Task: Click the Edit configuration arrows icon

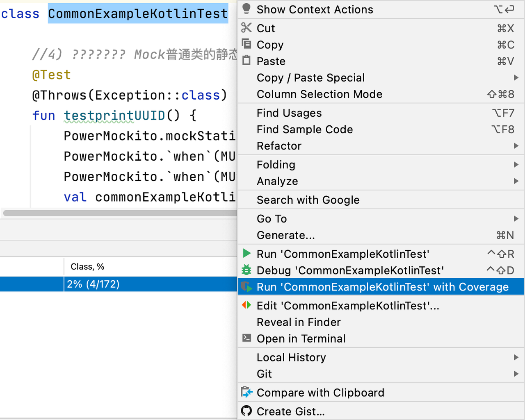Action: [x=247, y=305]
